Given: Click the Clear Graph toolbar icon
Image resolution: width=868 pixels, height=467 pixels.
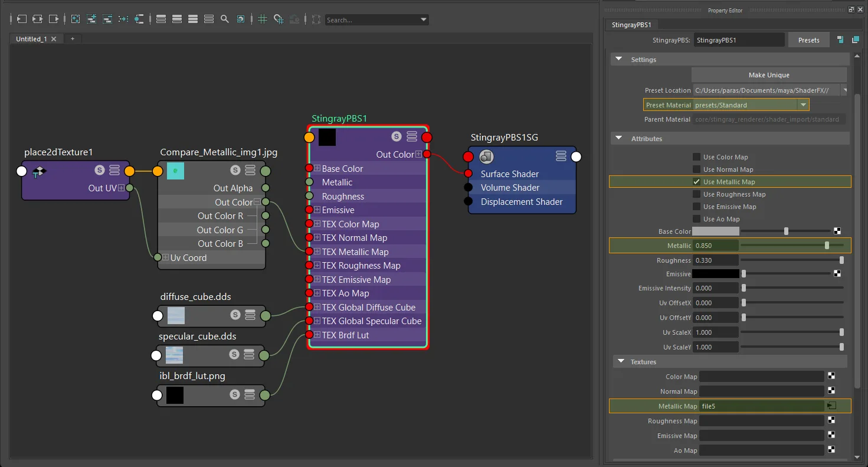Looking at the screenshot, I should 76,19.
